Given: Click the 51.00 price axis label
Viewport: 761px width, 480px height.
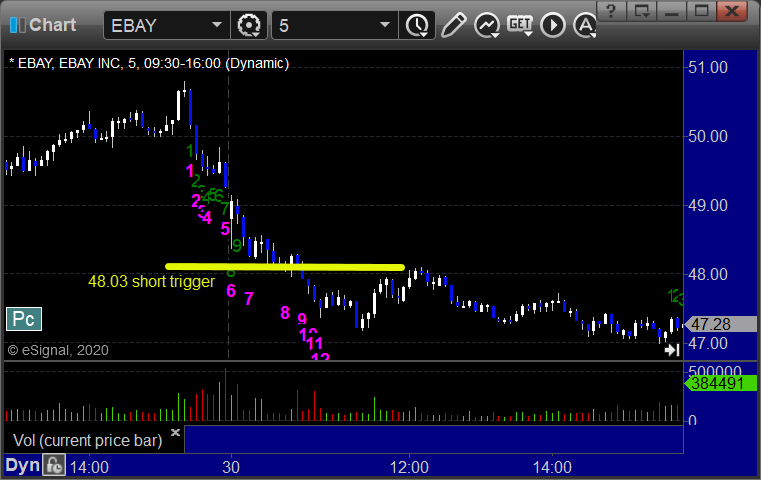Looking at the screenshot, I should 708,67.
